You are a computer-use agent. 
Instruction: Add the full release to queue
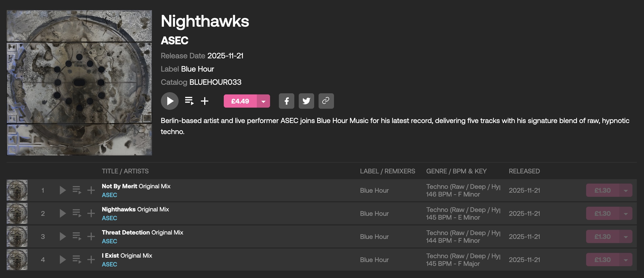click(189, 101)
